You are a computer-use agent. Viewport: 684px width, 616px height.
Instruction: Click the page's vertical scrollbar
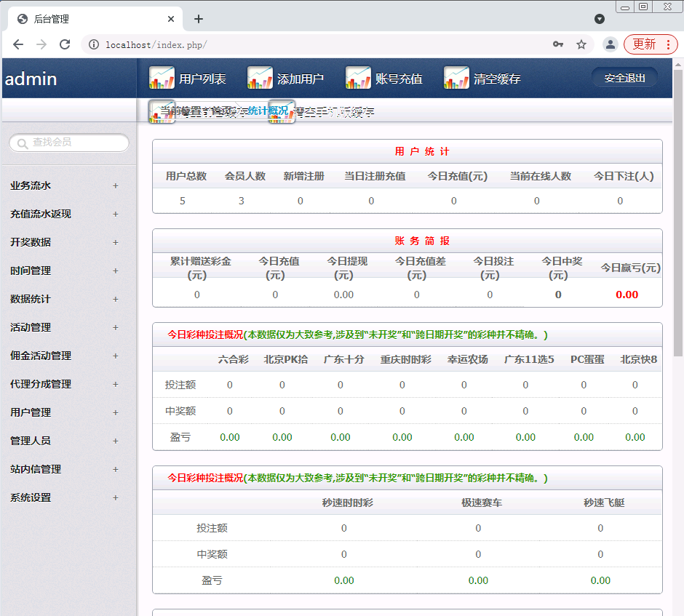pyautogui.click(x=678, y=218)
